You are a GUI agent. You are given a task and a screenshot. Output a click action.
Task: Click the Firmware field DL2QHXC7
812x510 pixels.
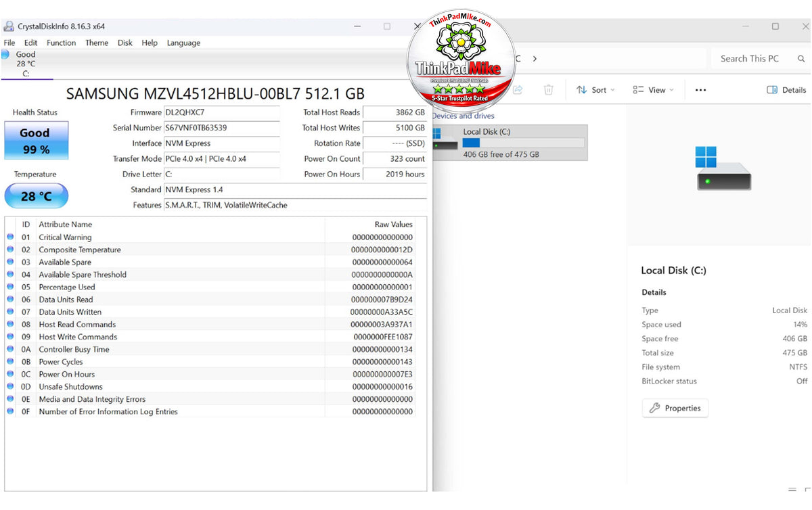pyautogui.click(x=221, y=112)
